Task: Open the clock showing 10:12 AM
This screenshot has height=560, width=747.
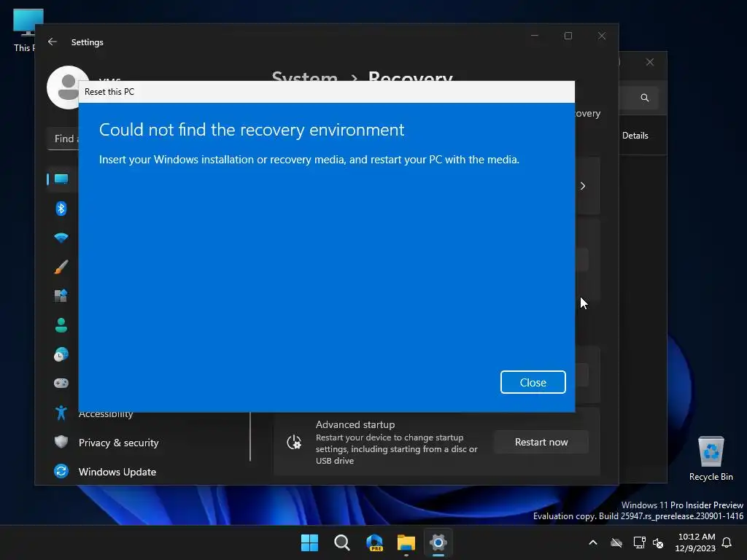Action: (x=695, y=542)
